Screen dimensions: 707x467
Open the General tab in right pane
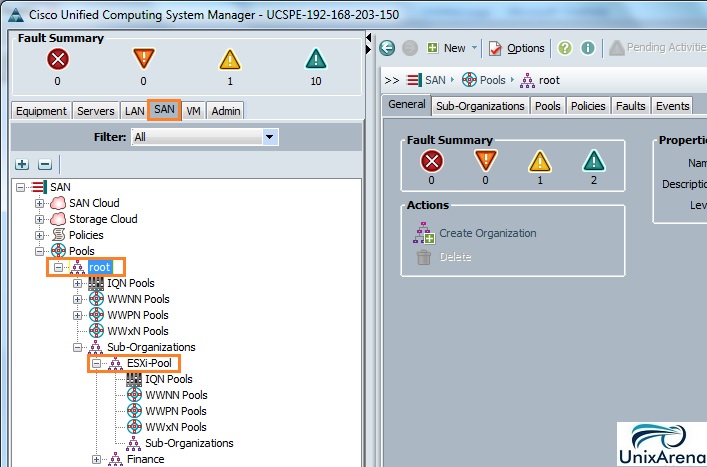point(407,105)
